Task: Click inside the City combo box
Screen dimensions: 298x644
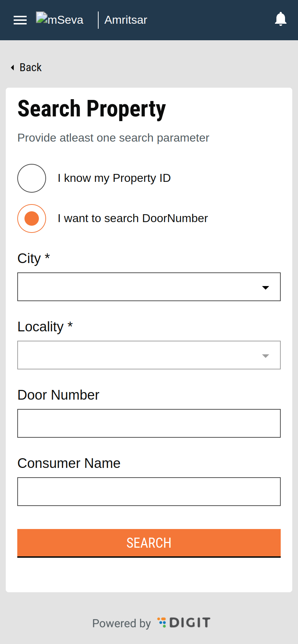Action: pyautogui.click(x=137, y=287)
